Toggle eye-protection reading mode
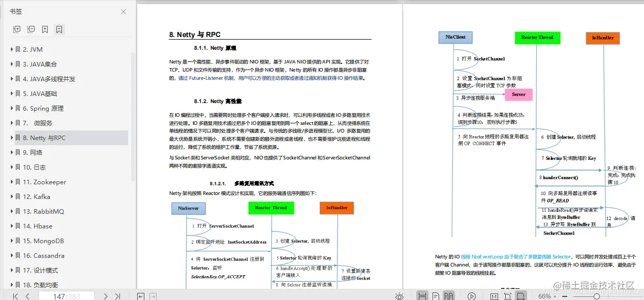The width and height of the screenshot is (644, 300). pos(400,296)
